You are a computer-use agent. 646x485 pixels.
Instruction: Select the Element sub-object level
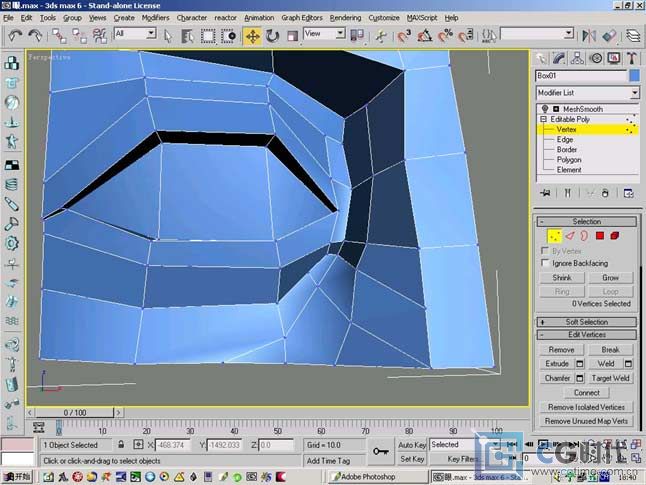569,170
